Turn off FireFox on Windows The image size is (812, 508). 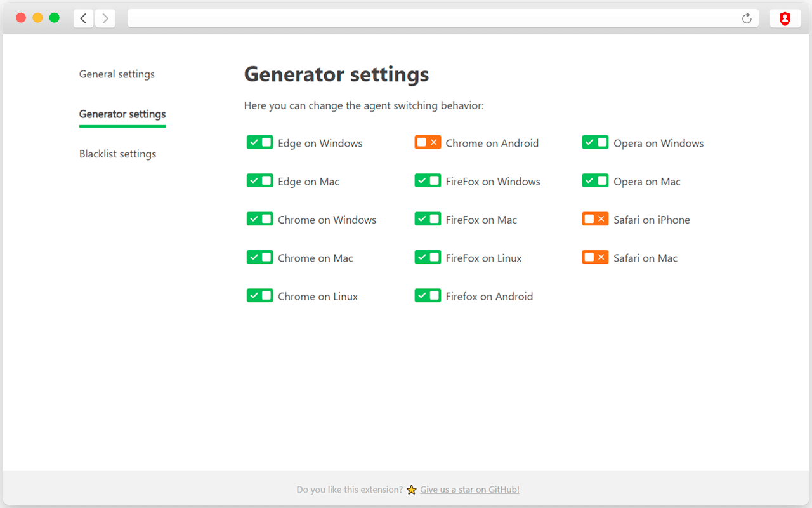tap(428, 180)
